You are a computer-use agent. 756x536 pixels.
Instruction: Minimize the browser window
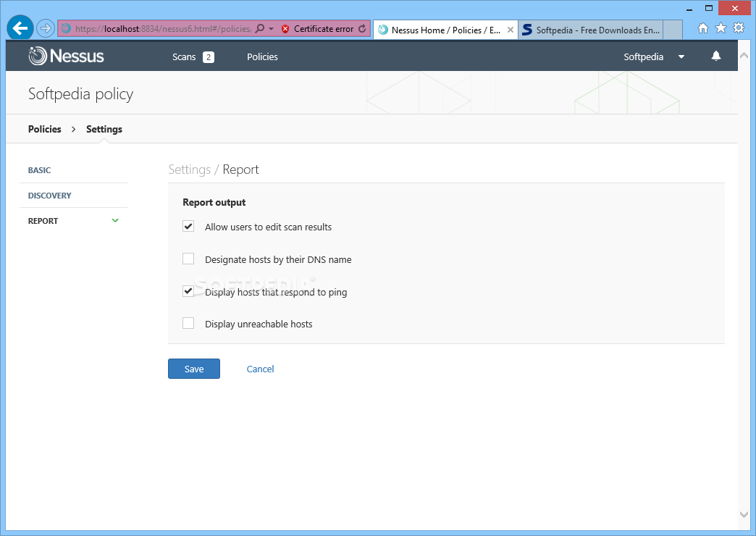689,9
